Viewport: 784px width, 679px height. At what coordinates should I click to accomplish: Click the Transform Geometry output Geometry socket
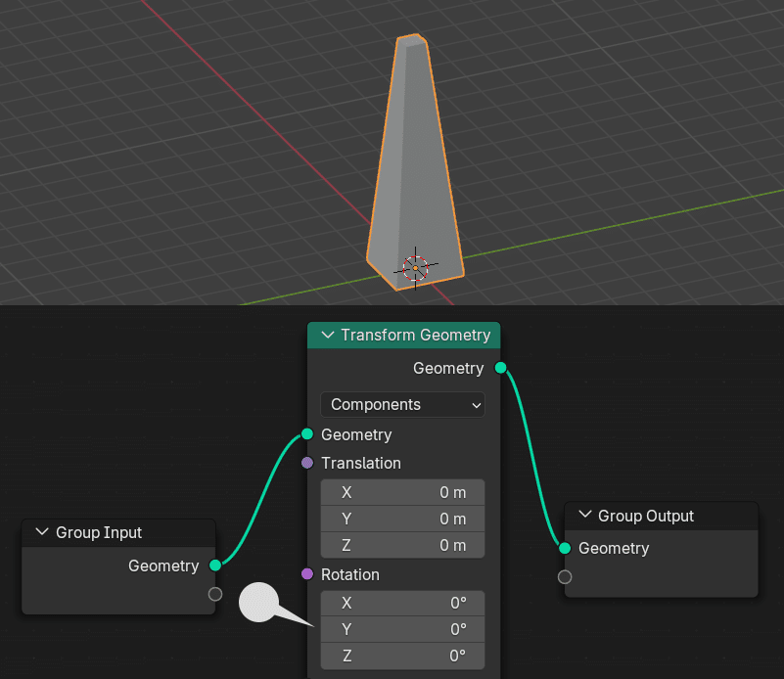click(500, 368)
